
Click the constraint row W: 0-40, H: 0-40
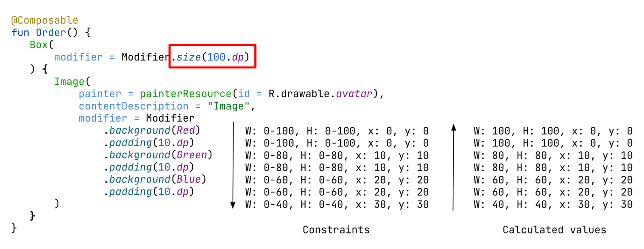coord(337,204)
